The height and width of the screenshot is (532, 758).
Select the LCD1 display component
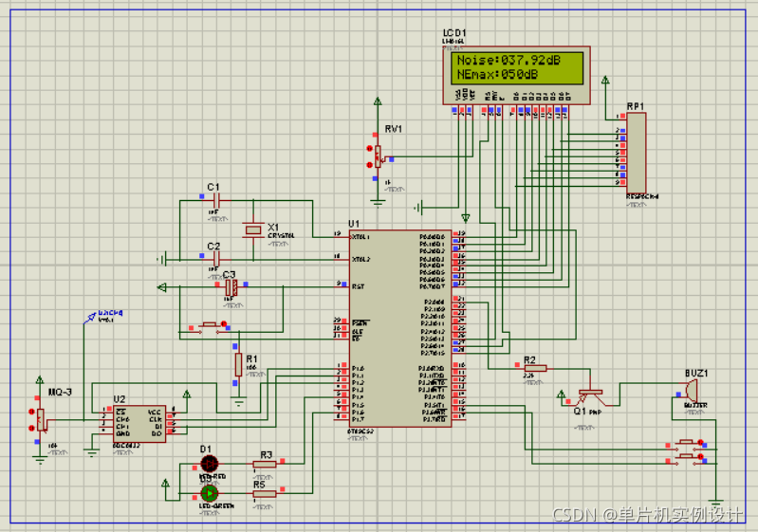pos(517,73)
